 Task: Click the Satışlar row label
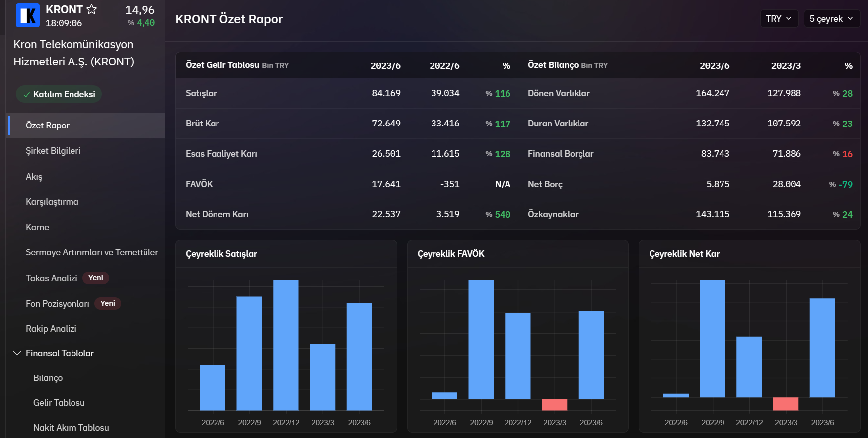coord(201,93)
